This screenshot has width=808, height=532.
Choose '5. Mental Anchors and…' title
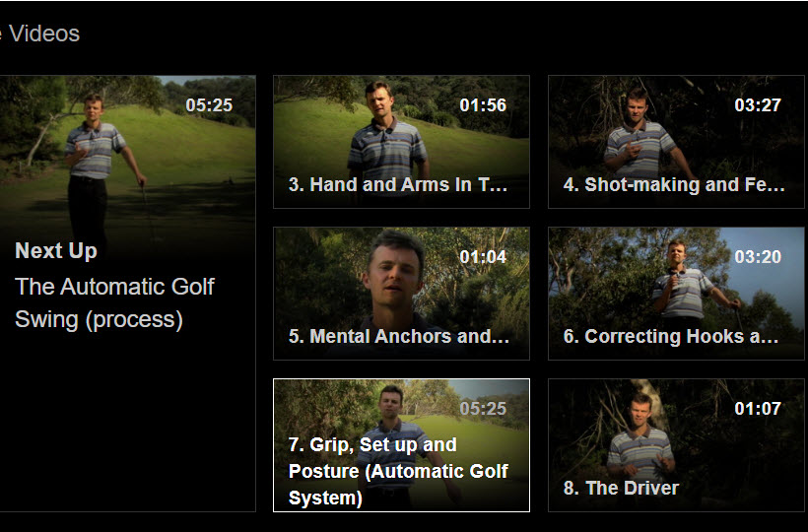(399, 336)
